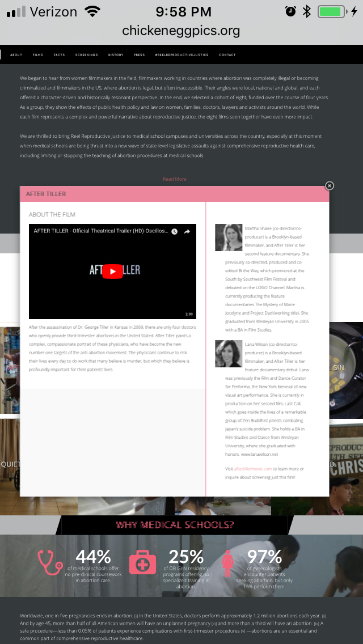The image size is (363, 644).
Task: Close the After Tiller popup
Action: pyautogui.click(x=330, y=185)
